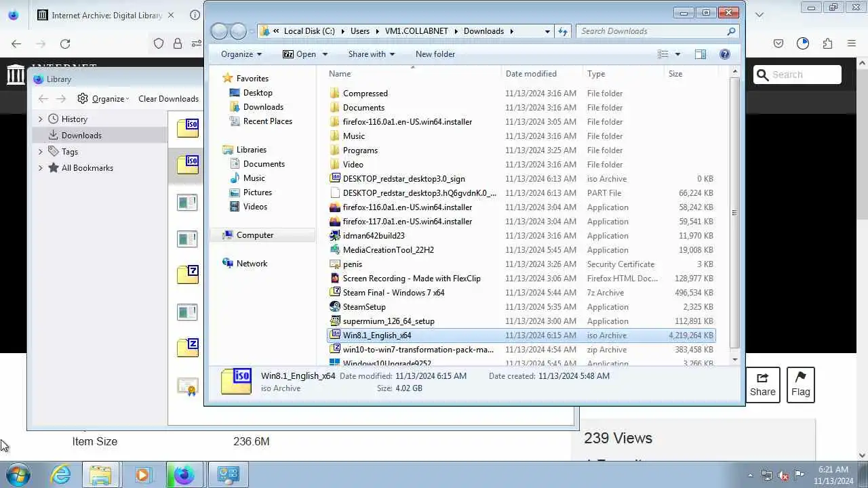The width and height of the screenshot is (868, 488).
Task: Click the Share button on the archive page
Action: [763, 385]
